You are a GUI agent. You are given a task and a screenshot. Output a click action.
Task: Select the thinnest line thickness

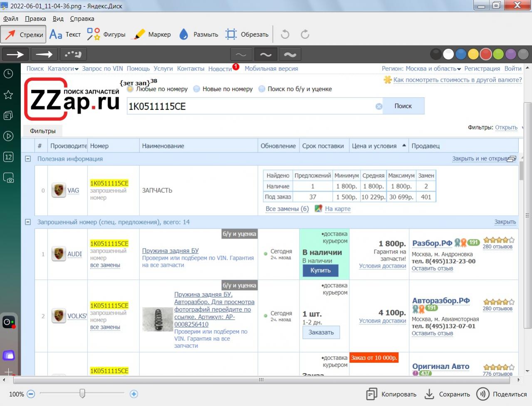click(x=241, y=55)
